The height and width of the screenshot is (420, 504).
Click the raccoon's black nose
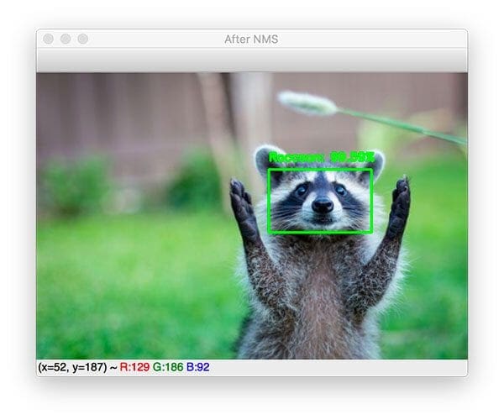click(x=323, y=205)
